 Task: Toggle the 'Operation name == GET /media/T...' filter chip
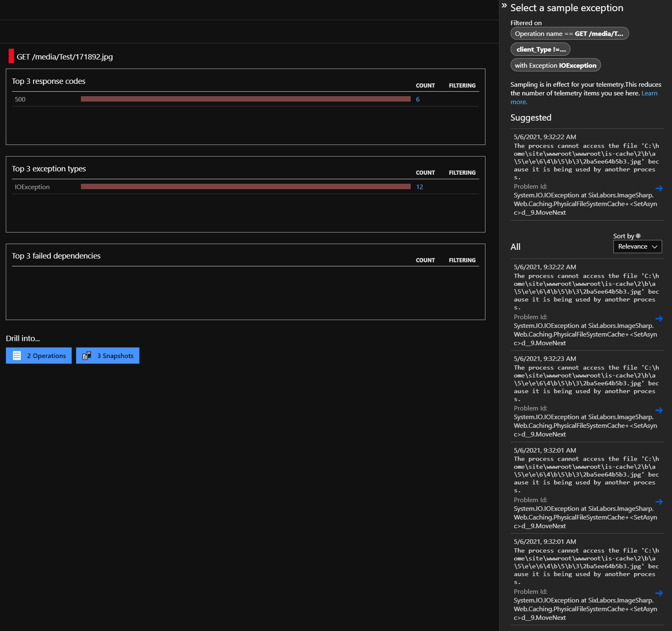570,33
